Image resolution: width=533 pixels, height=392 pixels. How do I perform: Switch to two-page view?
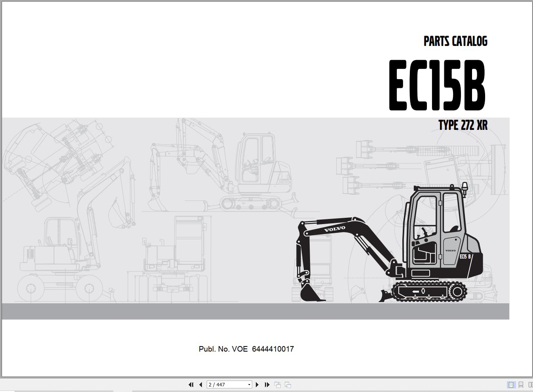coord(531,384)
